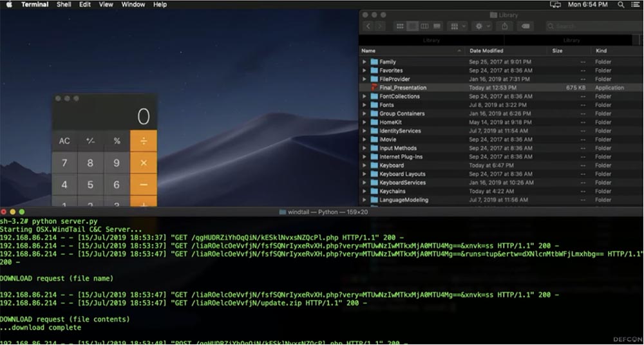Expand the FontCollections folder
Image resolution: width=644 pixels, height=345 pixels.
[x=365, y=97]
